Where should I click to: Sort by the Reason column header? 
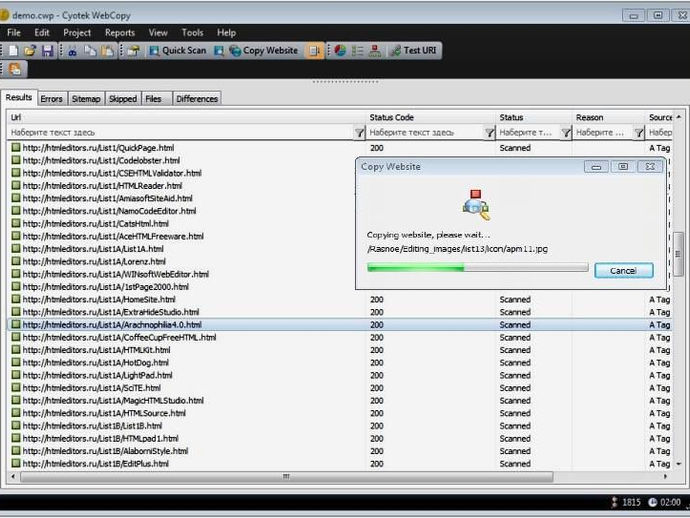pyautogui.click(x=609, y=118)
